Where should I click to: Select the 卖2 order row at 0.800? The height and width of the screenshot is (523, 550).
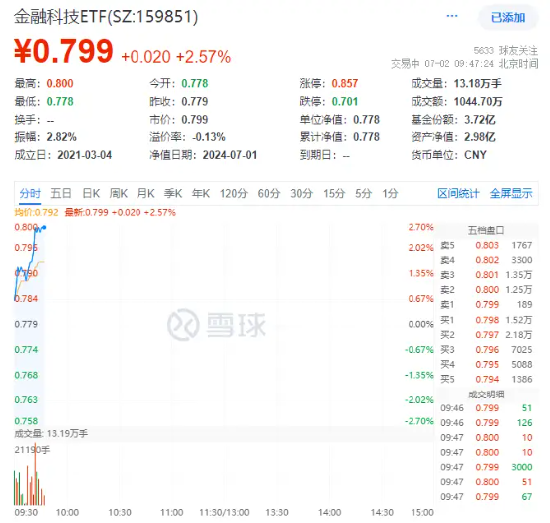coord(486,290)
